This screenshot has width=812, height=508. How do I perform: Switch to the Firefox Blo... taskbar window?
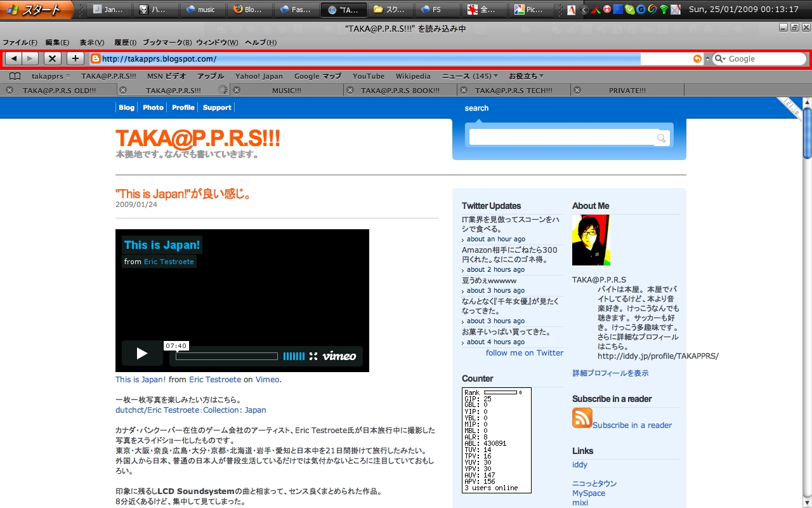(x=251, y=10)
